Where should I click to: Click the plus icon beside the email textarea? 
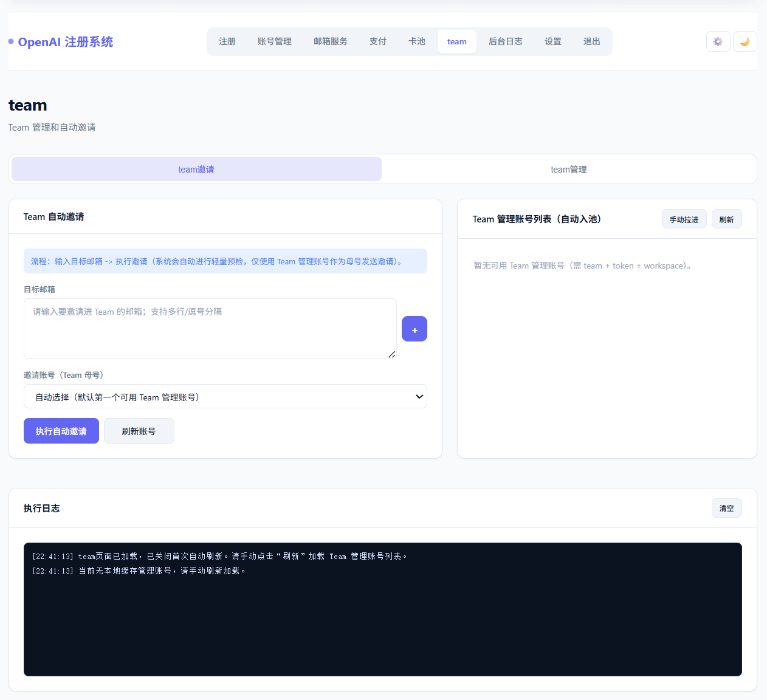click(x=414, y=329)
